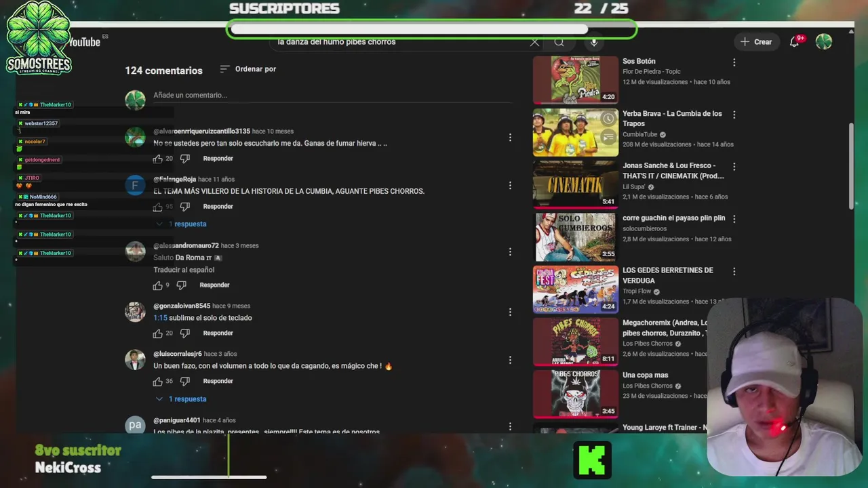Open the Megachoremix video thumbnail
Image resolution: width=868 pixels, height=488 pixels.
tap(576, 341)
